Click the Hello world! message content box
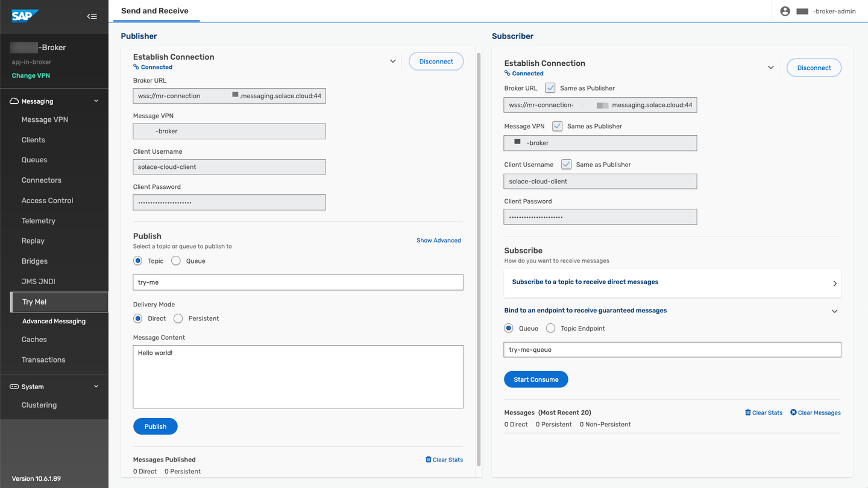Viewport: 868px width, 488px height. [x=298, y=377]
